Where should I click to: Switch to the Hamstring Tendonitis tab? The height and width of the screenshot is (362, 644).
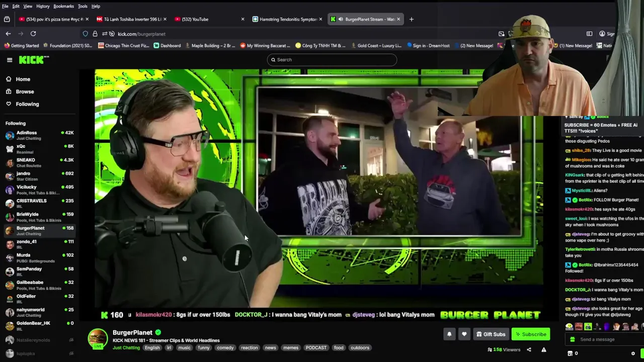click(288, 19)
